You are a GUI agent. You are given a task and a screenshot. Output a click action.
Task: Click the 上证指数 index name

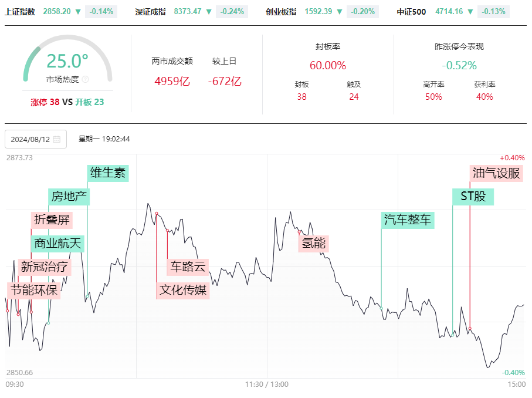point(20,12)
